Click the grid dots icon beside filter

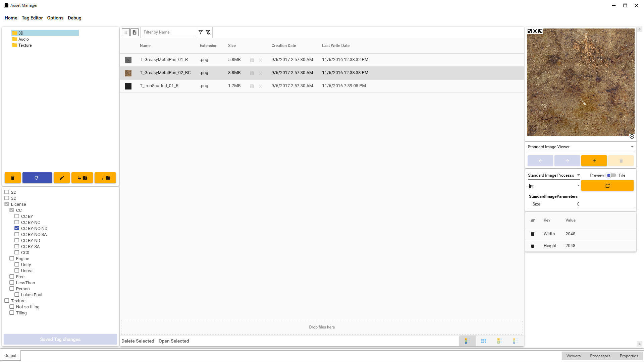126,32
